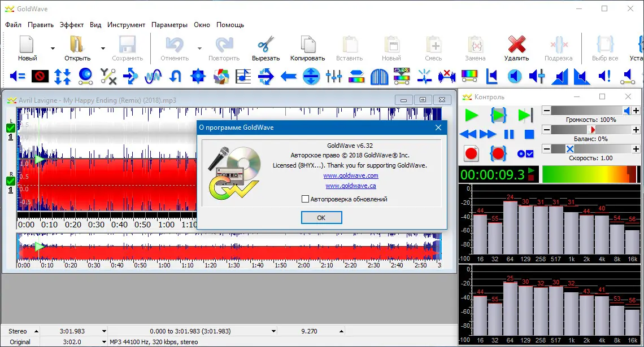The image size is (644, 347).
Task: Open the Эффект menu
Action: [x=71, y=25]
